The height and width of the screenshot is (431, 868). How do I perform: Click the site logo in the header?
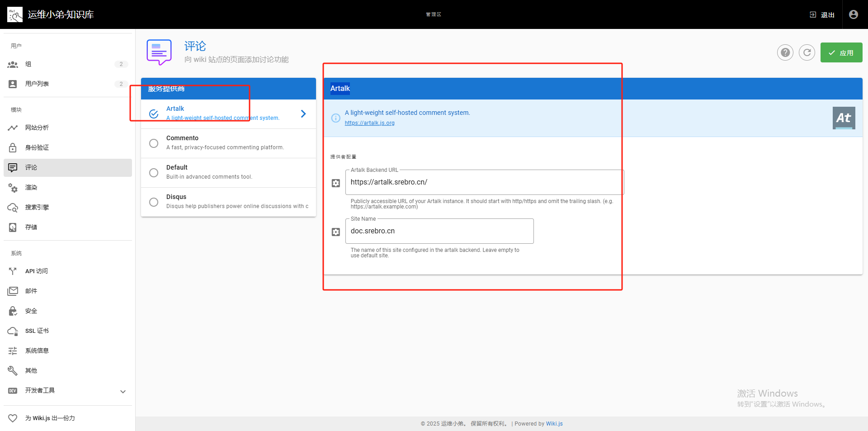[x=15, y=14]
